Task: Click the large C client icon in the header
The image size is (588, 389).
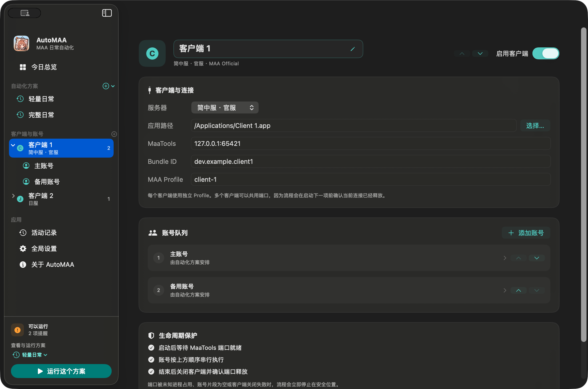Action: point(152,54)
